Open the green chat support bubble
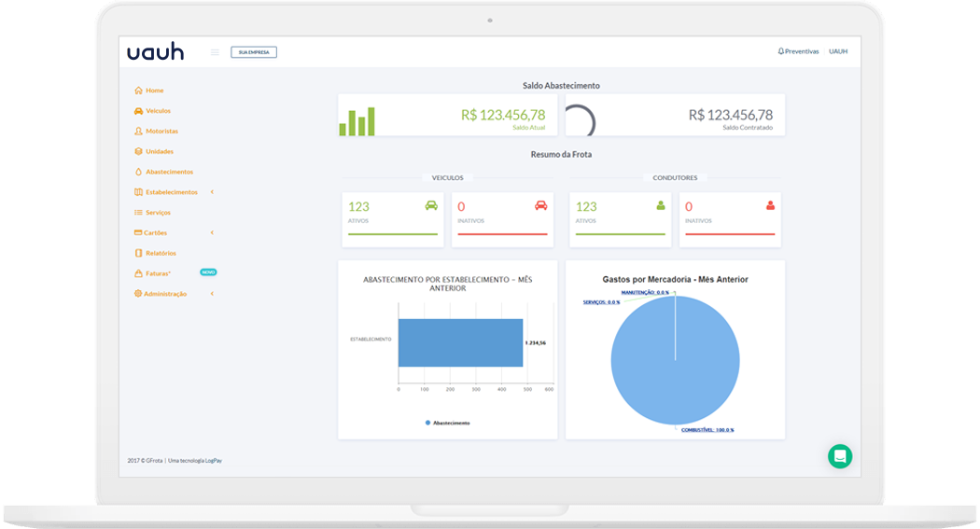Viewport: 980px width, 529px height. (x=839, y=456)
